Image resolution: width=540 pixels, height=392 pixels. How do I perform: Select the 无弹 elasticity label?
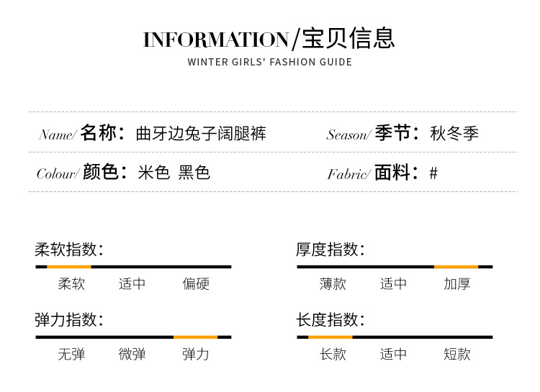click(71, 354)
